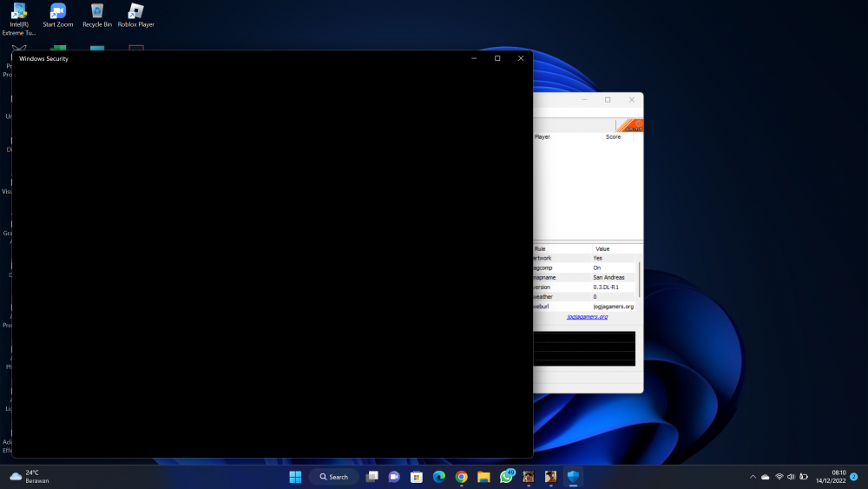868x489 pixels.
Task: Click the taskbar Search box
Action: coord(334,477)
